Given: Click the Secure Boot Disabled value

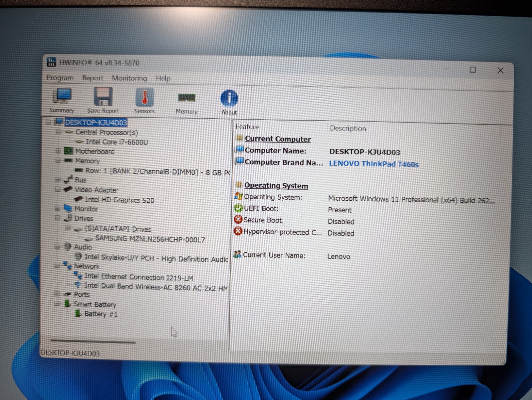Looking at the screenshot, I should (x=341, y=222).
